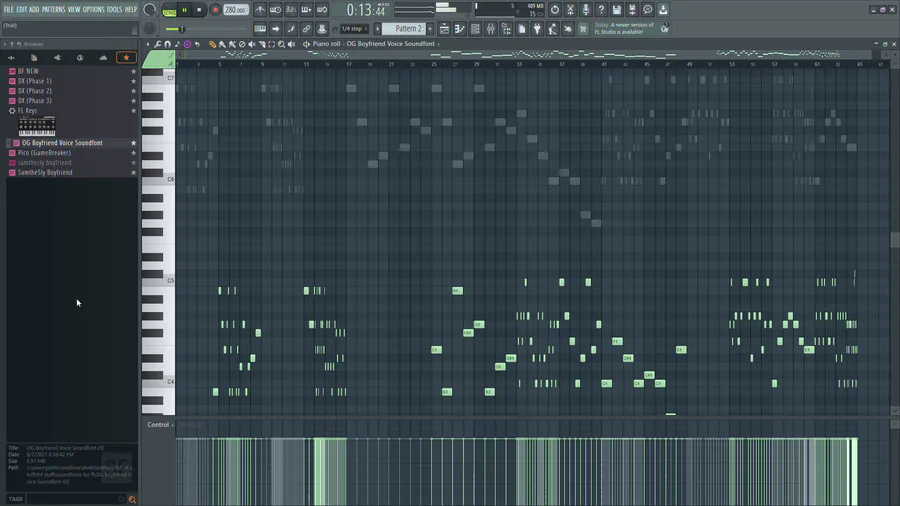Open the OPTIONS menu
Image resolution: width=900 pixels, height=506 pixels.
coord(94,10)
